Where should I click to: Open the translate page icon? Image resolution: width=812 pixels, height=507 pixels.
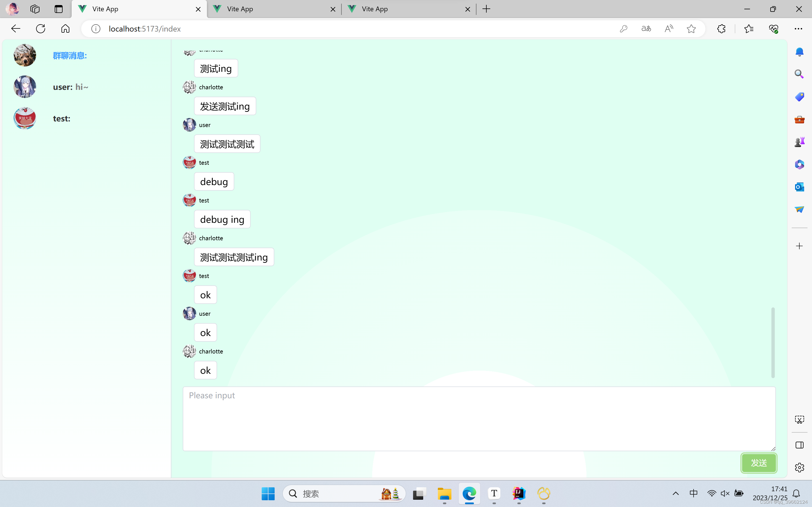[x=646, y=29]
